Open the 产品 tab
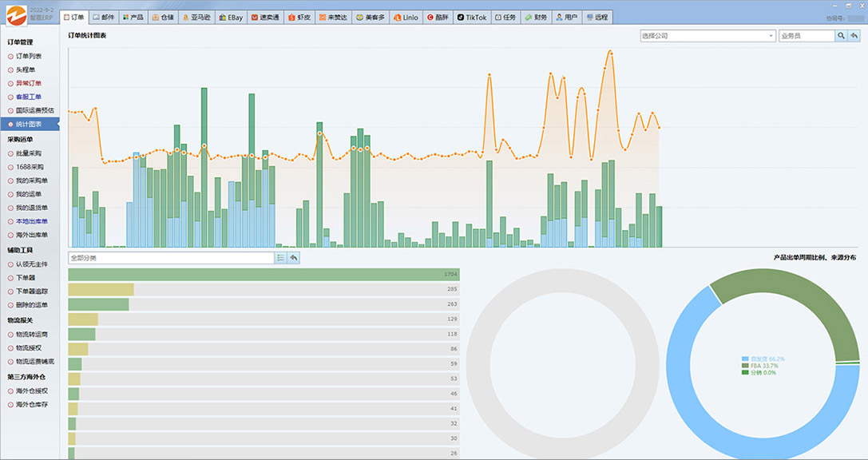Screen dimensions: 868x460 pyautogui.click(x=133, y=18)
